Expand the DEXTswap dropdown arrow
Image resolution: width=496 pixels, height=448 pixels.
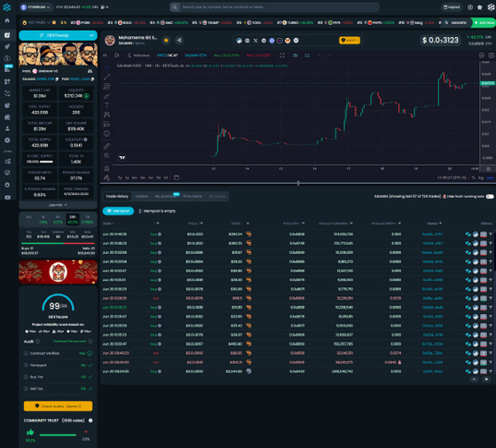click(91, 35)
